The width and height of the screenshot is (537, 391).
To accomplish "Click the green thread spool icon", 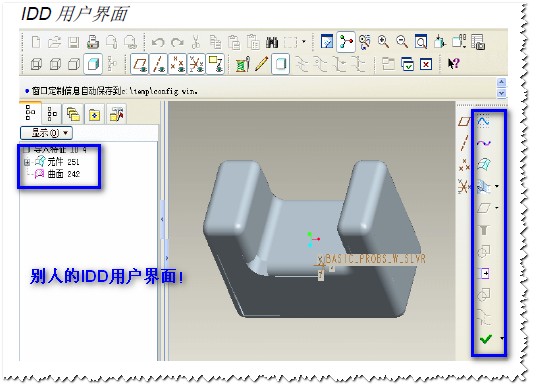I will [x=242, y=64].
